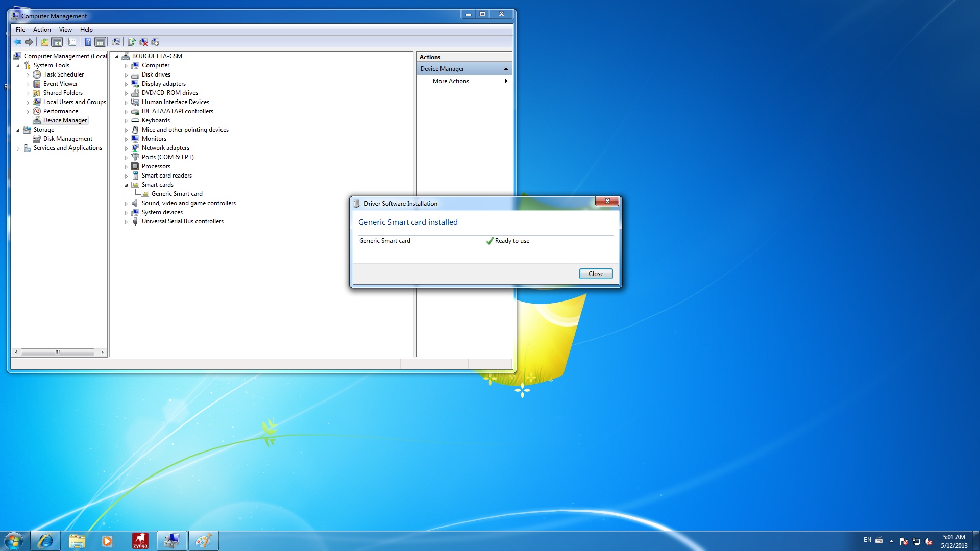The image size is (980, 551).
Task: Open the View menu
Action: 65,30
